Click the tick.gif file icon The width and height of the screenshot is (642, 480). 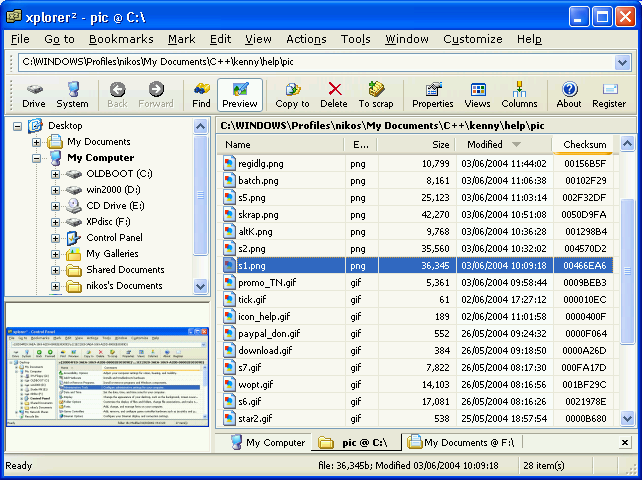[x=229, y=299]
